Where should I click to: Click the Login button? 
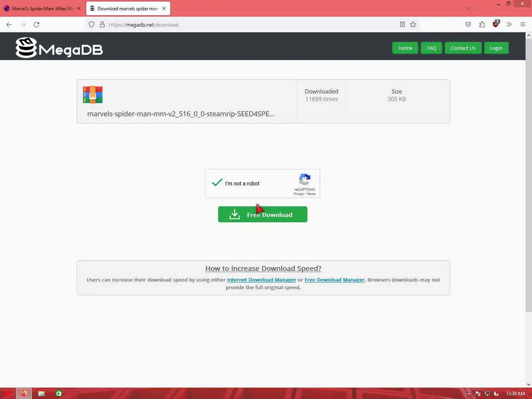[x=496, y=48]
